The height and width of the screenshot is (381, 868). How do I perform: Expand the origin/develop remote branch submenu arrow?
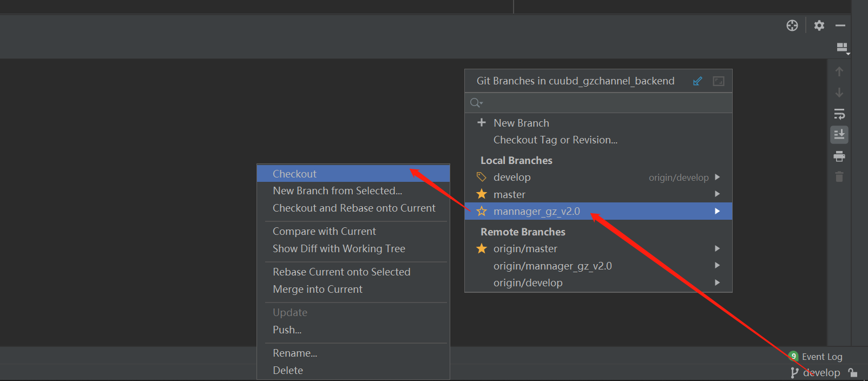pos(718,283)
